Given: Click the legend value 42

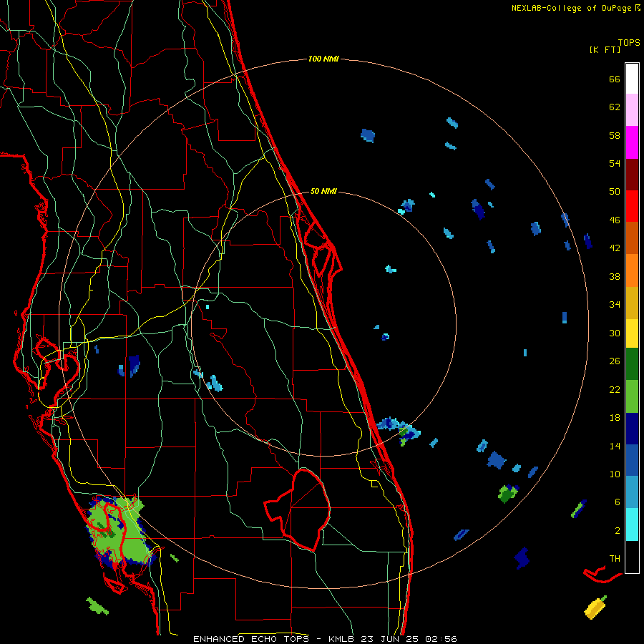Looking at the screenshot, I should coord(615,248).
